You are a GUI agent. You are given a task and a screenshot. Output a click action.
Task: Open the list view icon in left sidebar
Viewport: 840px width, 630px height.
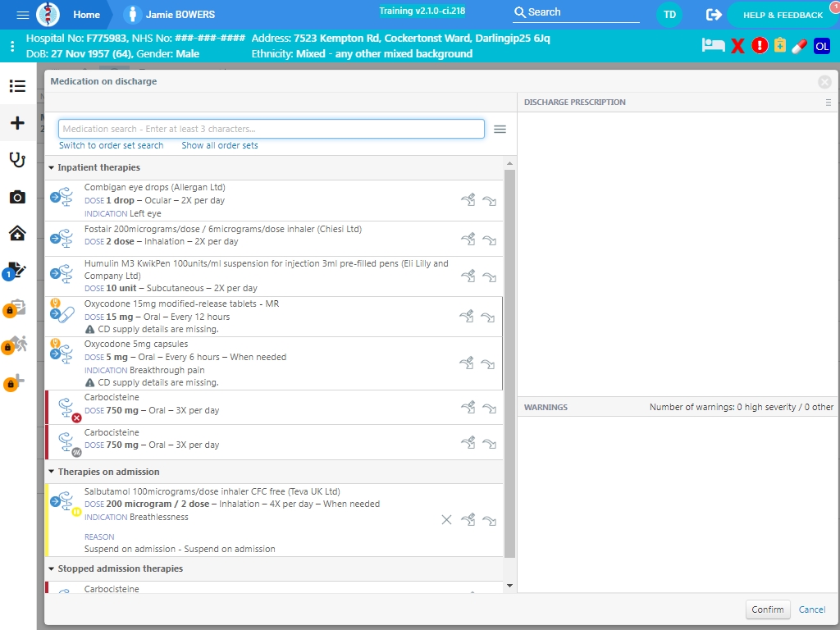[18, 85]
